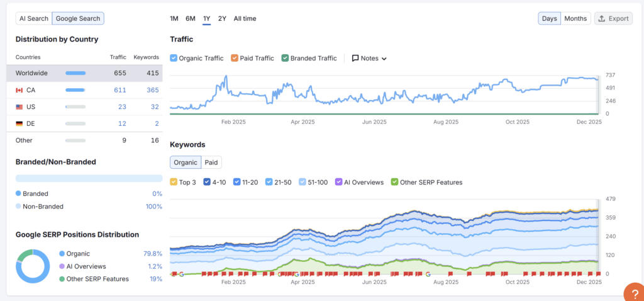Viewport: 644px width, 301px height.
Task: Click the Canada flag icon
Action: [19, 90]
